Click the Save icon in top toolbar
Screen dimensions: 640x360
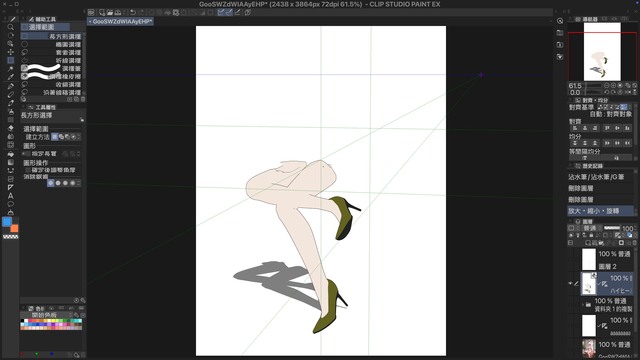[118, 13]
